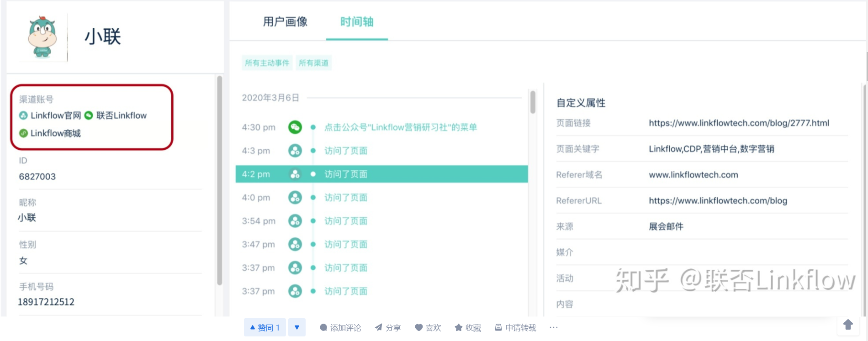Click the downvote arrow button
The height and width of the screenshot is (341, 868).
click(x=297, y=327)
